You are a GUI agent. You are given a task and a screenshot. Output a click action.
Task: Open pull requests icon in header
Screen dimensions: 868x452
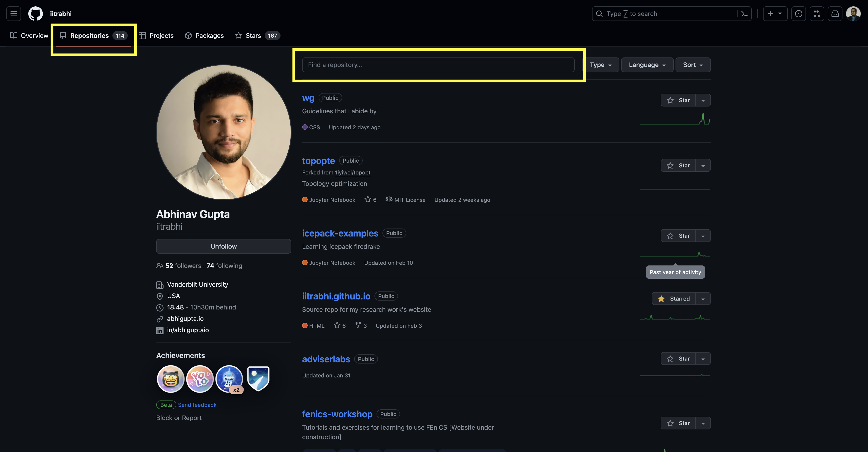(817, 14)
